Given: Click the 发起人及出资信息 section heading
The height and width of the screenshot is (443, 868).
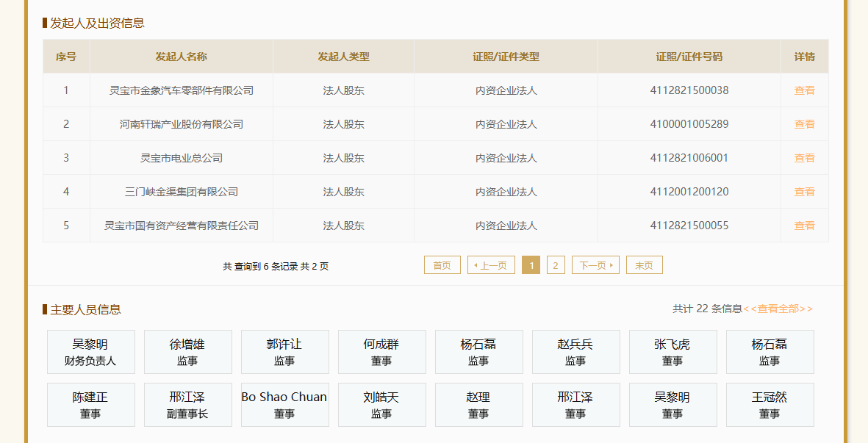Looking at the screenshot, I should [98, 24].
